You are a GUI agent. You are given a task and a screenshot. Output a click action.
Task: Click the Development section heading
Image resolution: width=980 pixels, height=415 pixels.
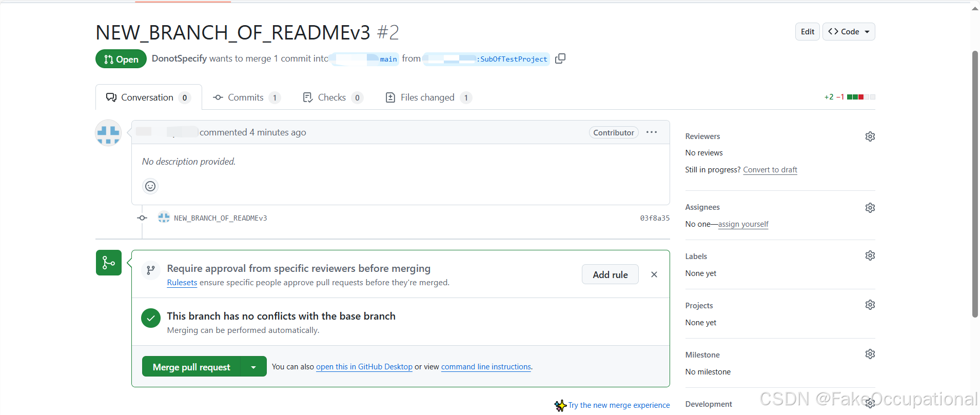pyautogui.click(x=709, y=404)
